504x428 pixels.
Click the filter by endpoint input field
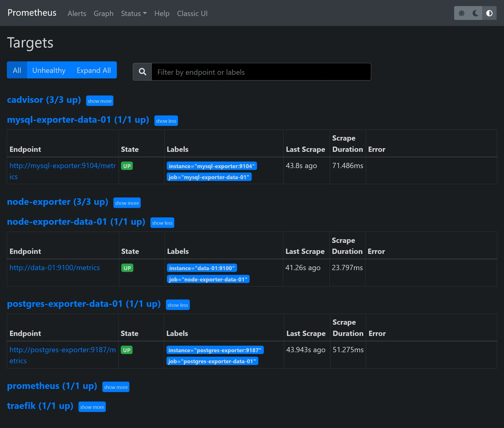[261, 72]
